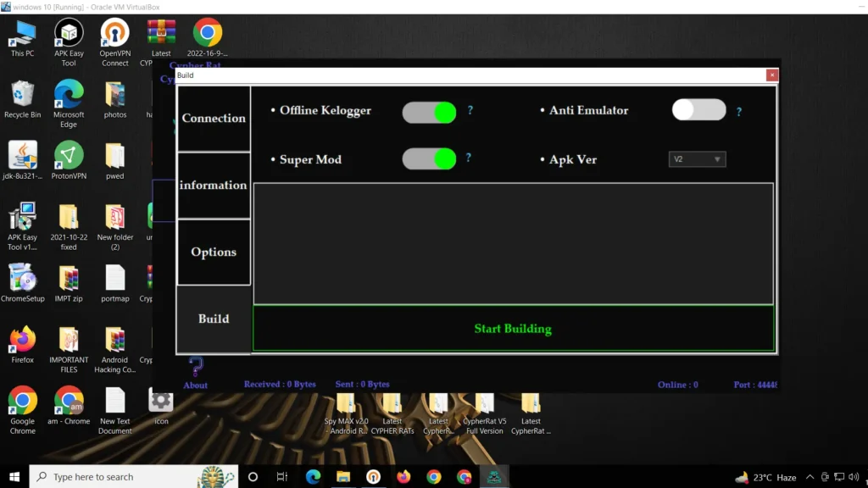Select the photos folder icon
The width and height of the screenshot is (868, 488).
(x=115, y=100)
